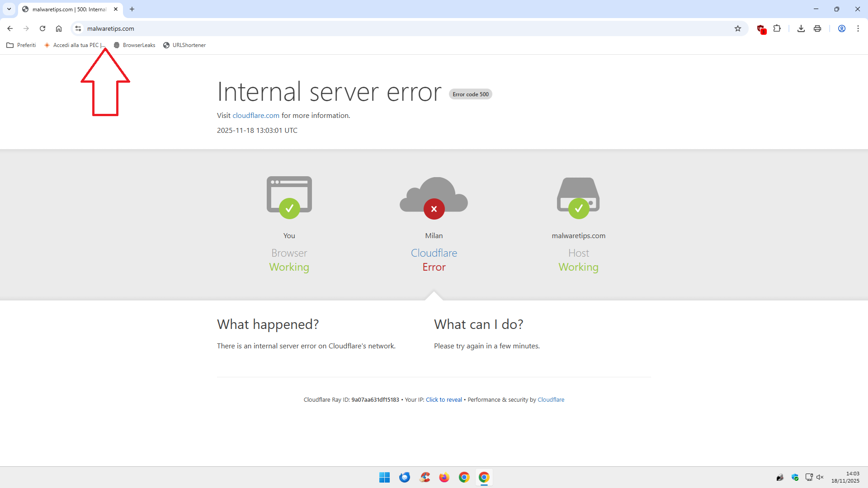Screen dimensions: 868x488
Task: Click the print icon in the toolbar
Action: 817,28
